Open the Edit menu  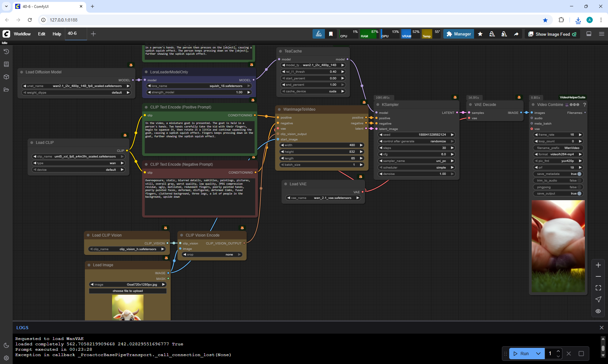pyautogui.click(x=41, y=34)
